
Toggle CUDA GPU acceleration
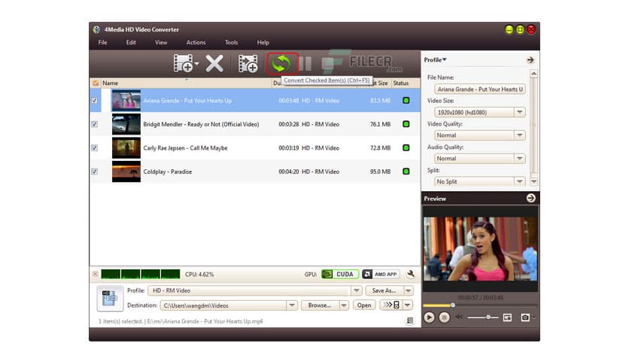pos(340,275)
